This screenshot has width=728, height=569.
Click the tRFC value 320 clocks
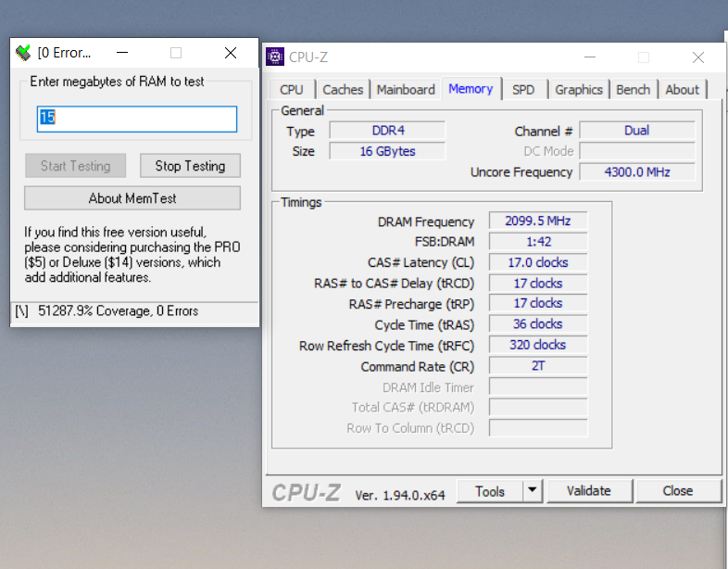tap(538, 345)
